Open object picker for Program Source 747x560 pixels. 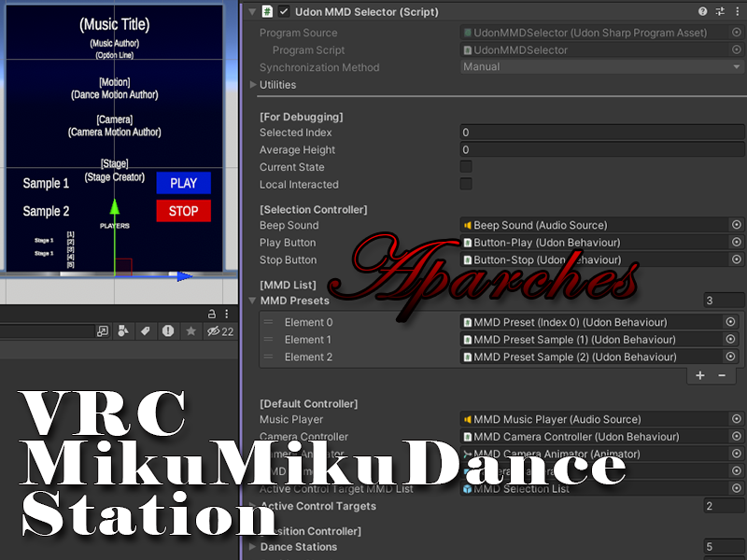[737, 33]
